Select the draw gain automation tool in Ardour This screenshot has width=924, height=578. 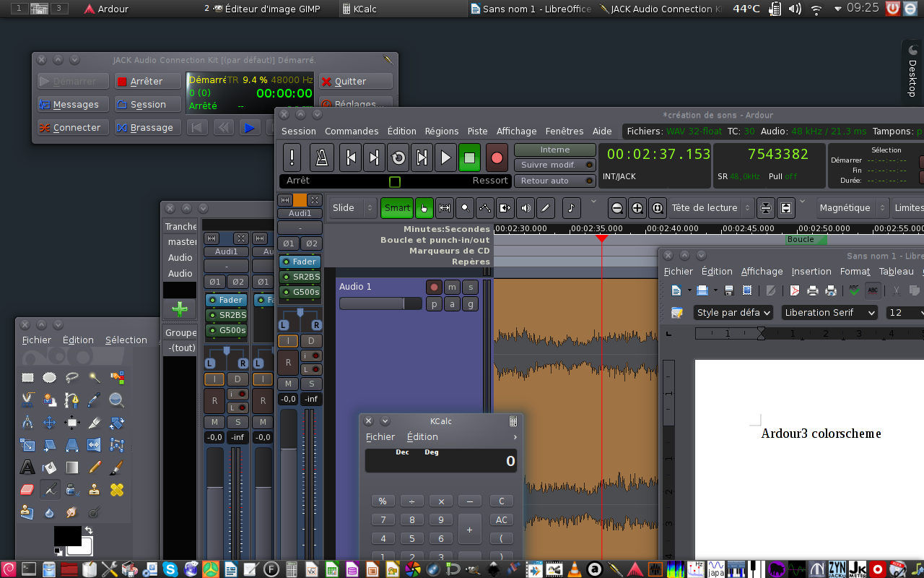tap(485, 208)
